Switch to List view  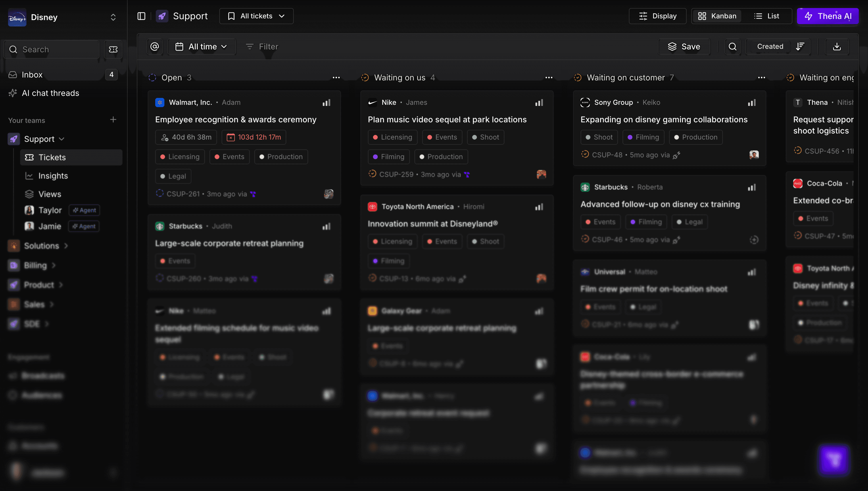[x=767, y=16]
